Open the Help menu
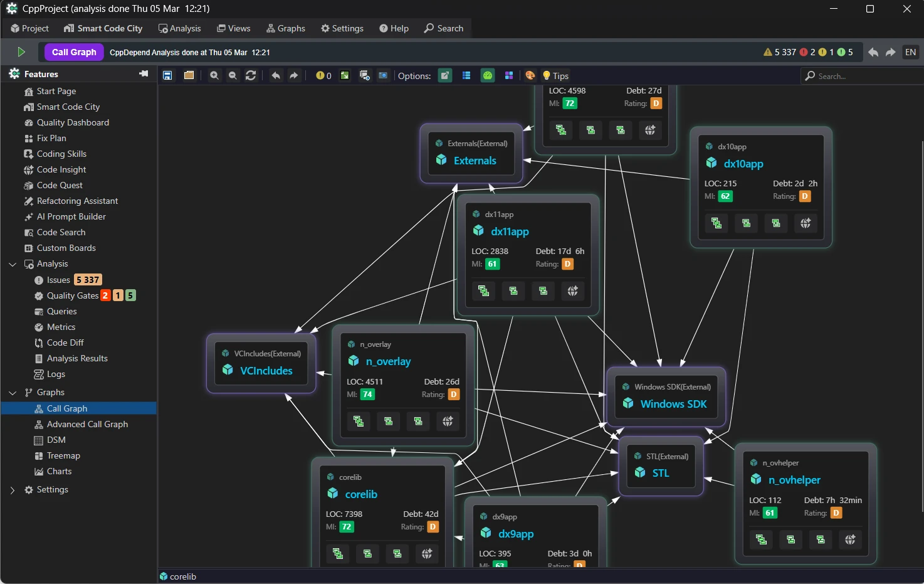Viewport: 924px width, 584px height. point(394,28)
